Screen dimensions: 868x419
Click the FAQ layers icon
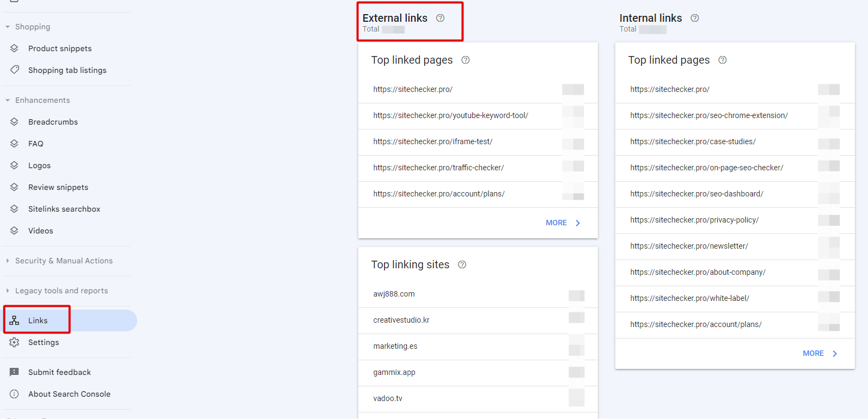pos(15,144)
